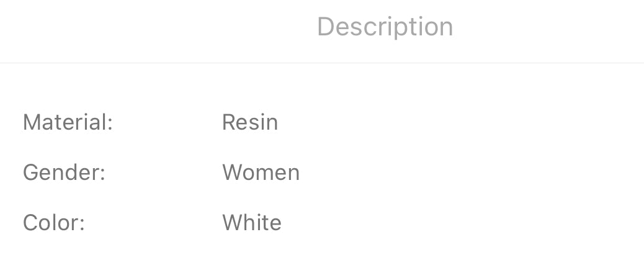Click the White color value
The height and width of the screenshot is (255, 644).
(252, 223)
